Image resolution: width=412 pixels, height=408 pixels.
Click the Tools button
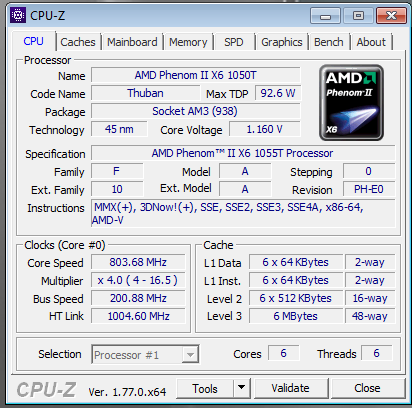pyautogui.click(x=205, y=388)
